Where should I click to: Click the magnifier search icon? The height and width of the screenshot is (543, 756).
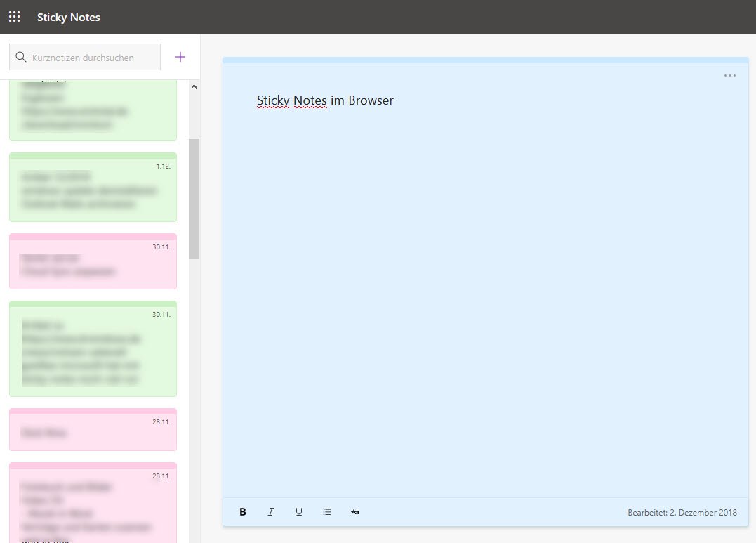(x=21, y=57)
